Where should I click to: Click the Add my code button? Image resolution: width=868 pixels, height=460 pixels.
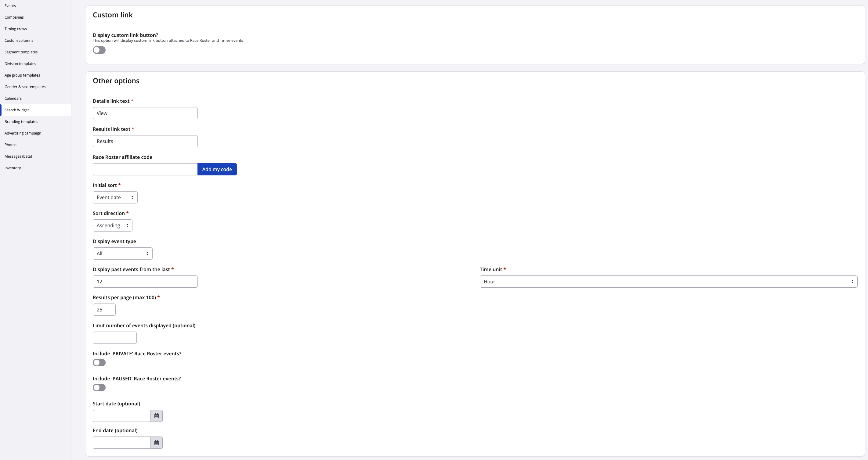coord(217,169)
